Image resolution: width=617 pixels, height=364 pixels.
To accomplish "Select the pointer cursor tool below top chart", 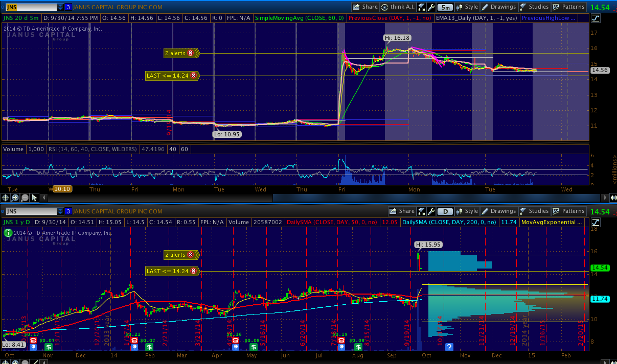I will click(35, 198).
